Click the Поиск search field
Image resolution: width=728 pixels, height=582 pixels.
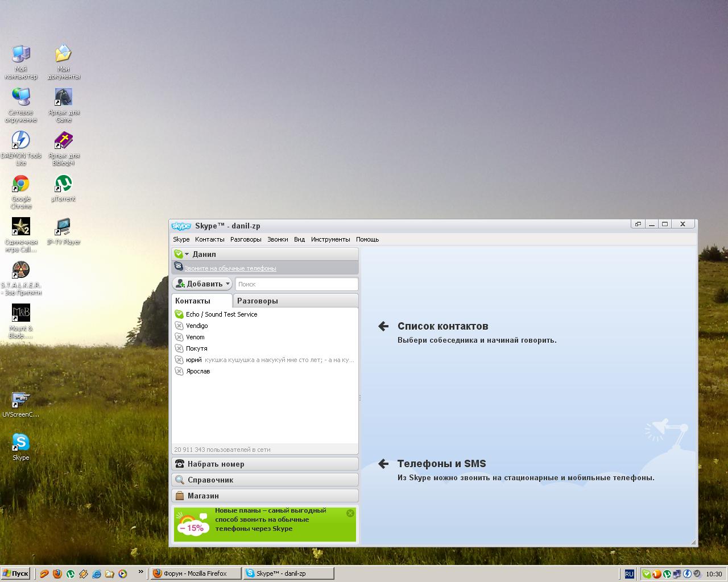296,284
